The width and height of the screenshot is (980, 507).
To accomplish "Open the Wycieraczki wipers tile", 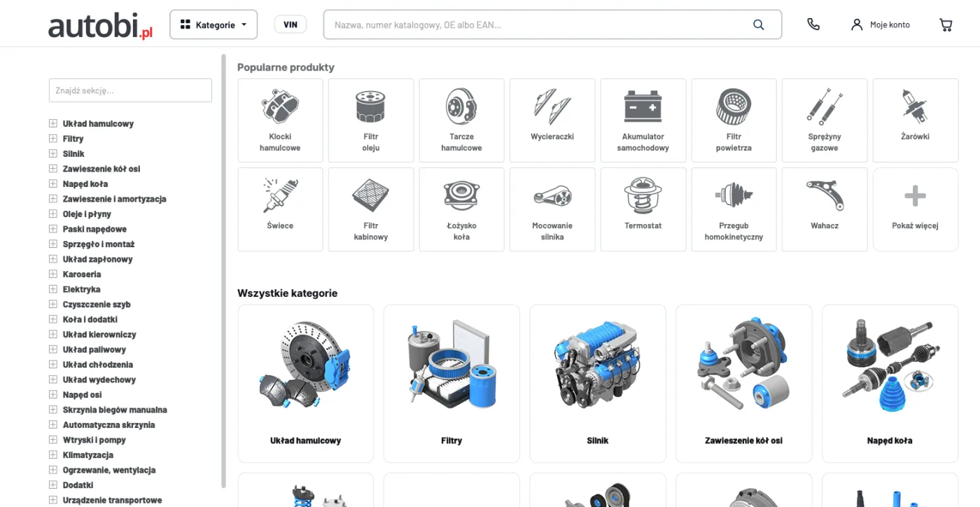I will tap(552, 120).
